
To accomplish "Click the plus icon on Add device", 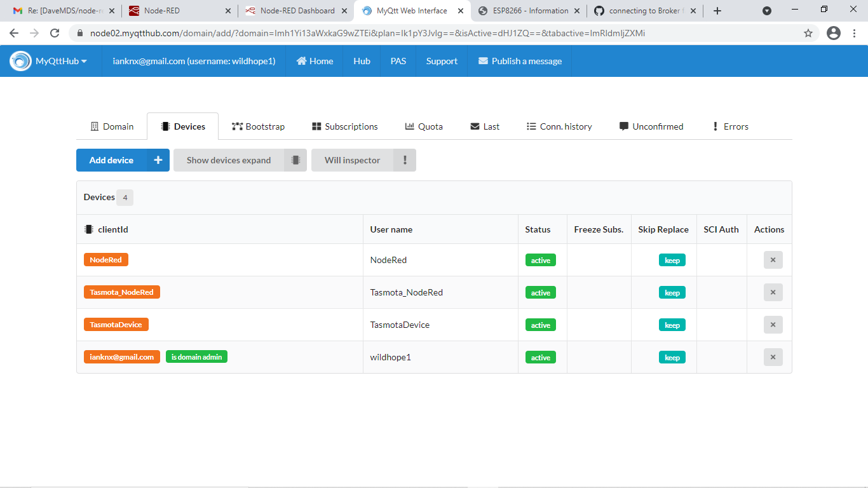I will 158,160.
